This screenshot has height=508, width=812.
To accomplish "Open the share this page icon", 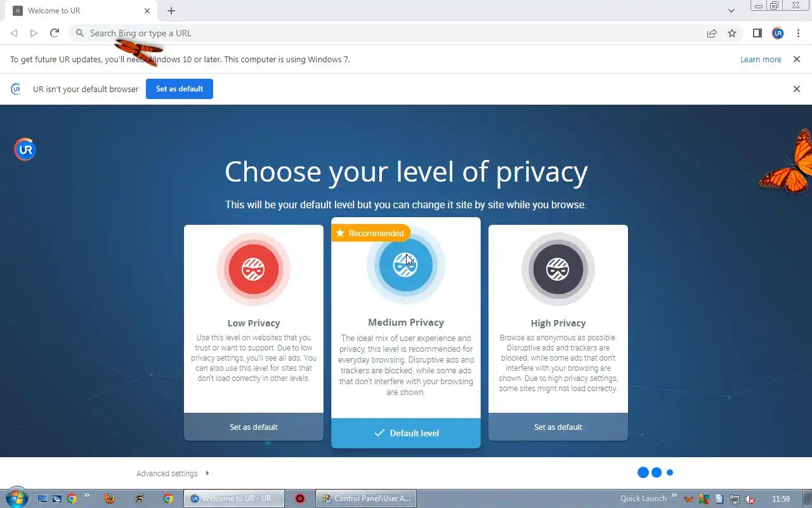I will point(712,33).
